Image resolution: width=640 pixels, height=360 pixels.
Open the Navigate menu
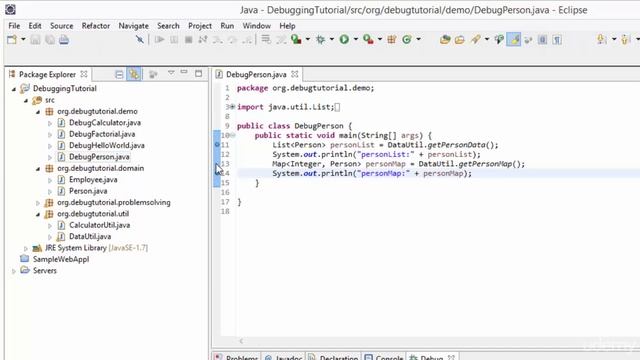[133, 26]
